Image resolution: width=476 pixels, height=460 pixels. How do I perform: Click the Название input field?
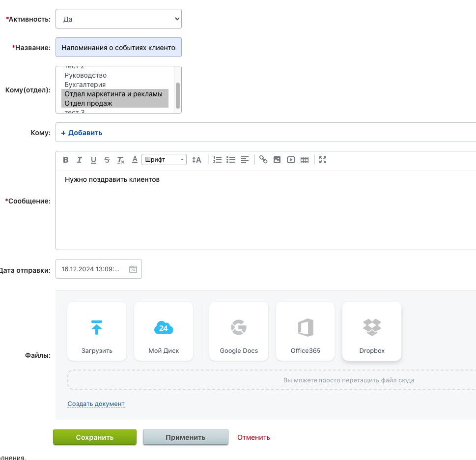119,47
